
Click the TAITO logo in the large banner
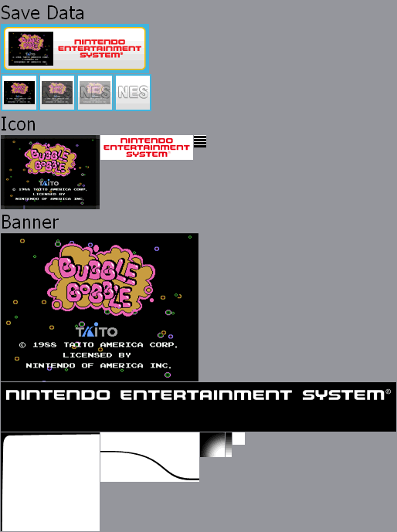pos(97,330)
